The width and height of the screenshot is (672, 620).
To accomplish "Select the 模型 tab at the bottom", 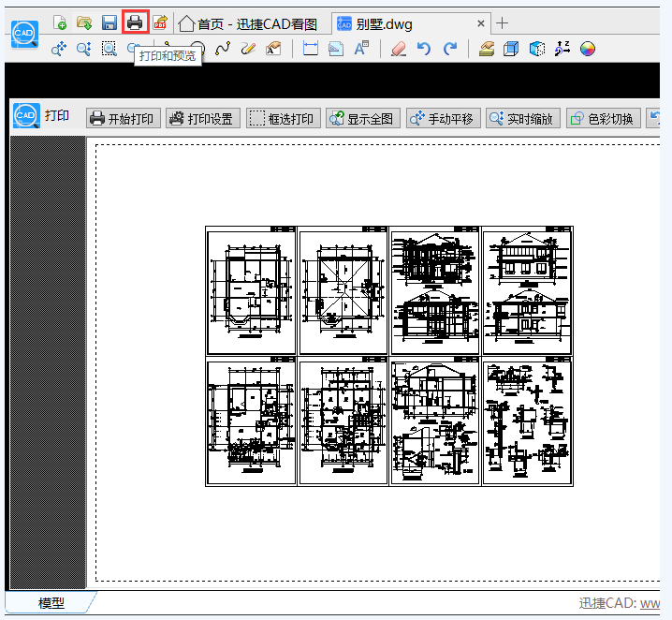I will coord(51,603).
